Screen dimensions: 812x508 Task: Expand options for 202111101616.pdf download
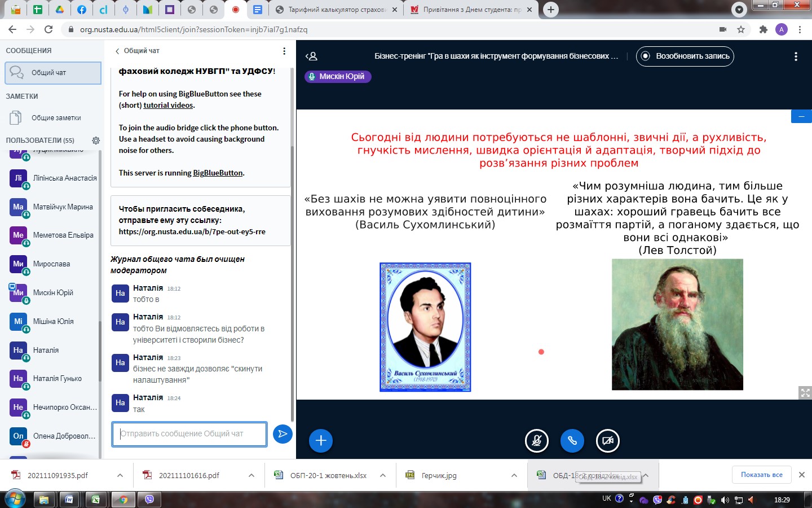point(251,475)
